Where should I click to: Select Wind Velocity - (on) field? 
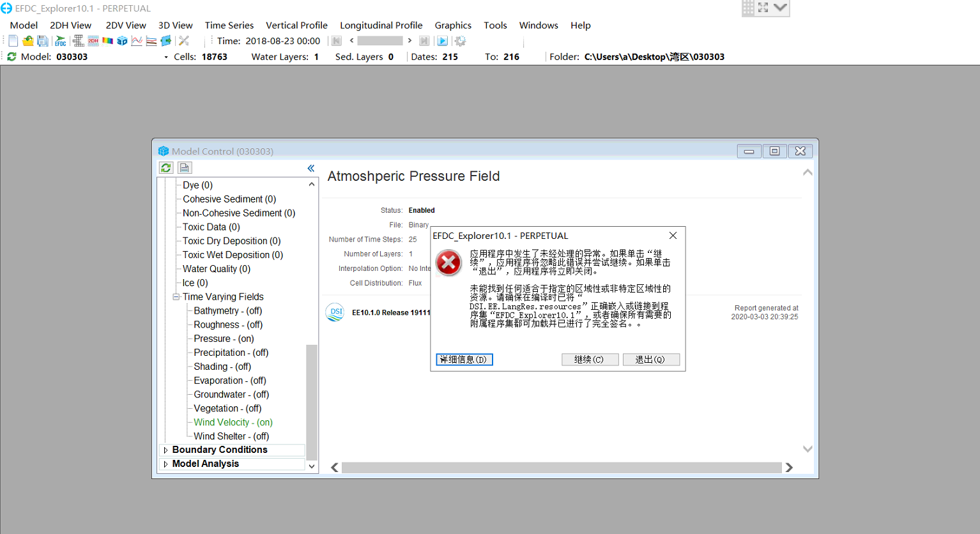coord(233,423)
